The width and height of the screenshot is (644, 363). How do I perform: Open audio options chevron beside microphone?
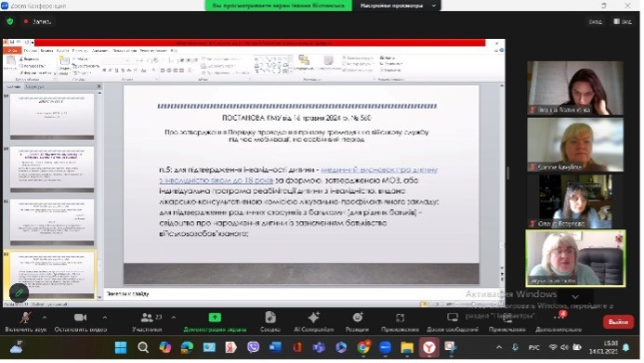point(45,318)
